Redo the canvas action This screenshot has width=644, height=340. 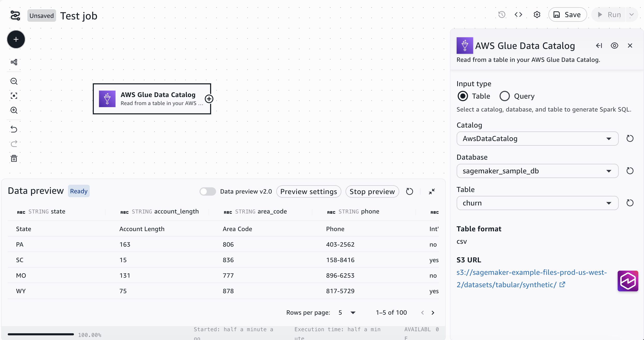tap(14, 144)
